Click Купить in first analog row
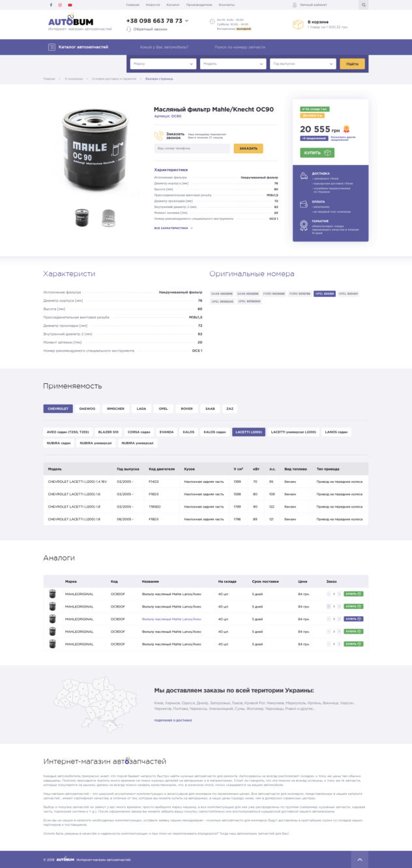412x868 pixels. 354,594
